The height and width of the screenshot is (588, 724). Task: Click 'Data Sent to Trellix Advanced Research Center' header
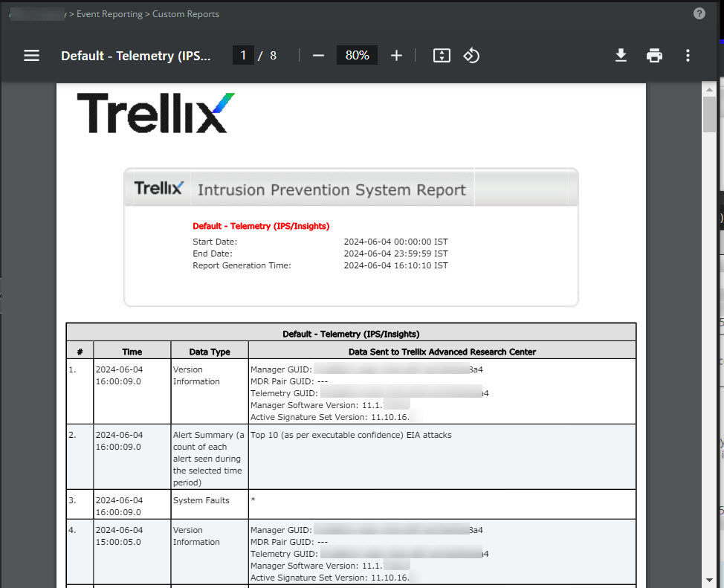tap(442, 352)
